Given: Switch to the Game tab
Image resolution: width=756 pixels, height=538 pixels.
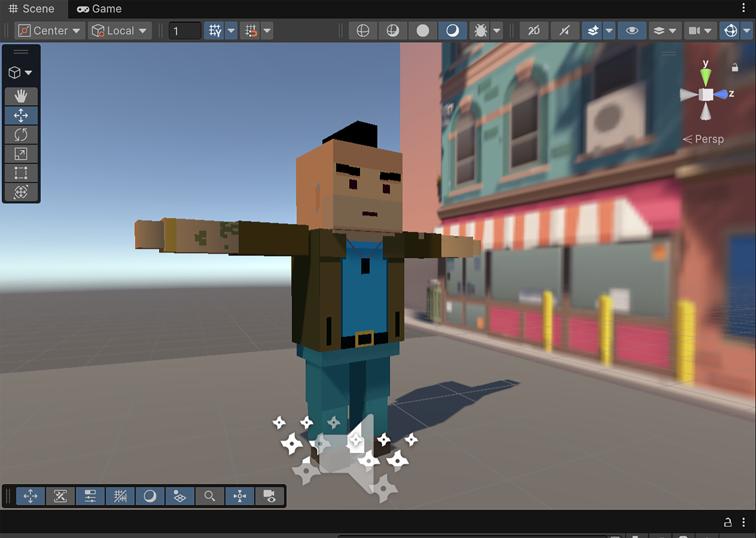Looking at the screenshot, I should click(x=99, y=9).
